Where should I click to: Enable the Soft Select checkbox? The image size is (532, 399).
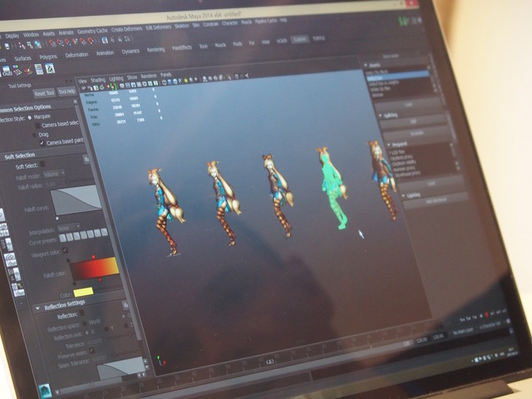click(42, 165)
